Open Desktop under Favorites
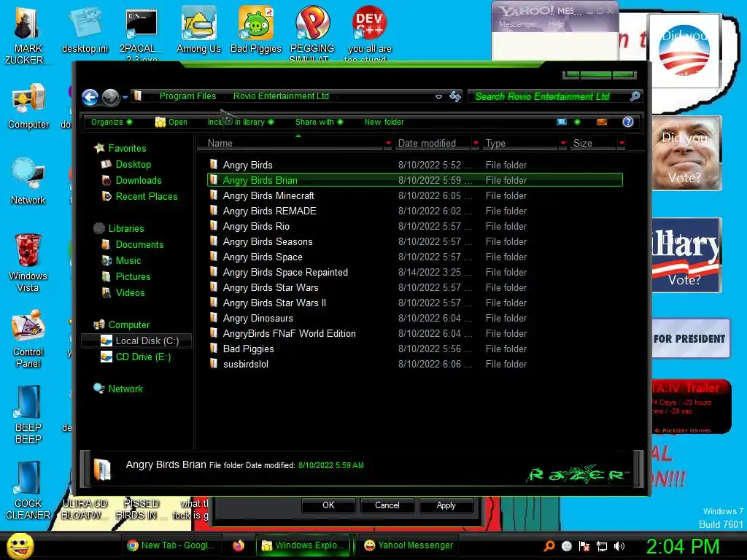This screenshot has height=560, width=747. click(x=127, y=164)
